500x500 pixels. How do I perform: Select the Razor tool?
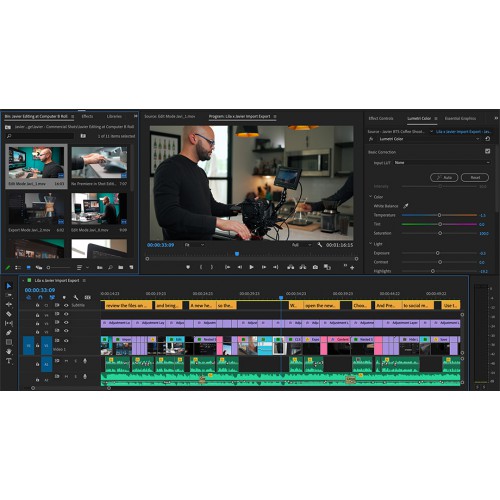click(9, 314)
